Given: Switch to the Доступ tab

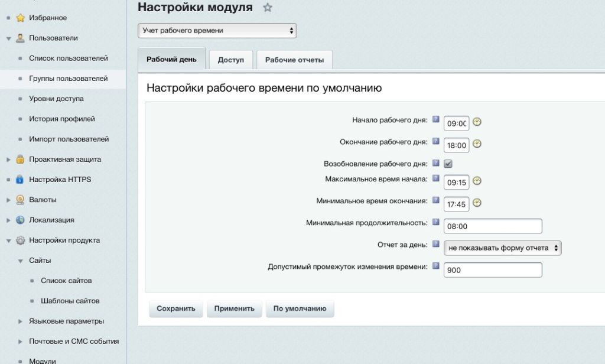Looking at the screenshot, I should (231, 59).
